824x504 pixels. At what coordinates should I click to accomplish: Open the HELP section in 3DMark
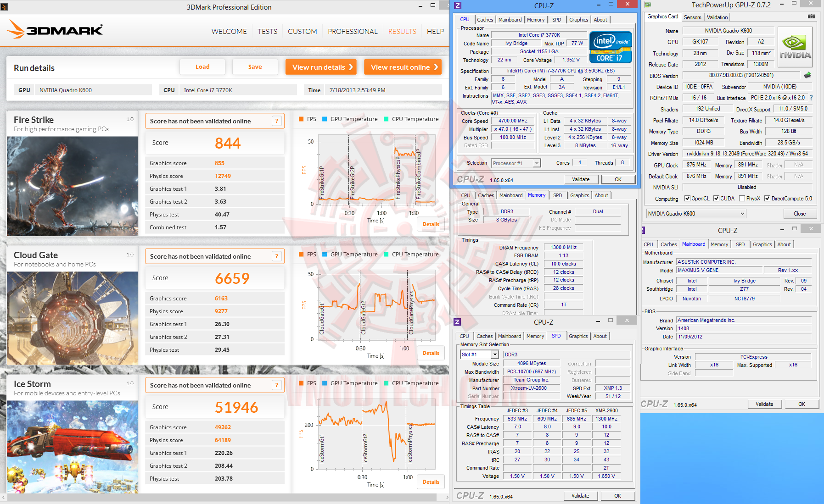point(435,32)
